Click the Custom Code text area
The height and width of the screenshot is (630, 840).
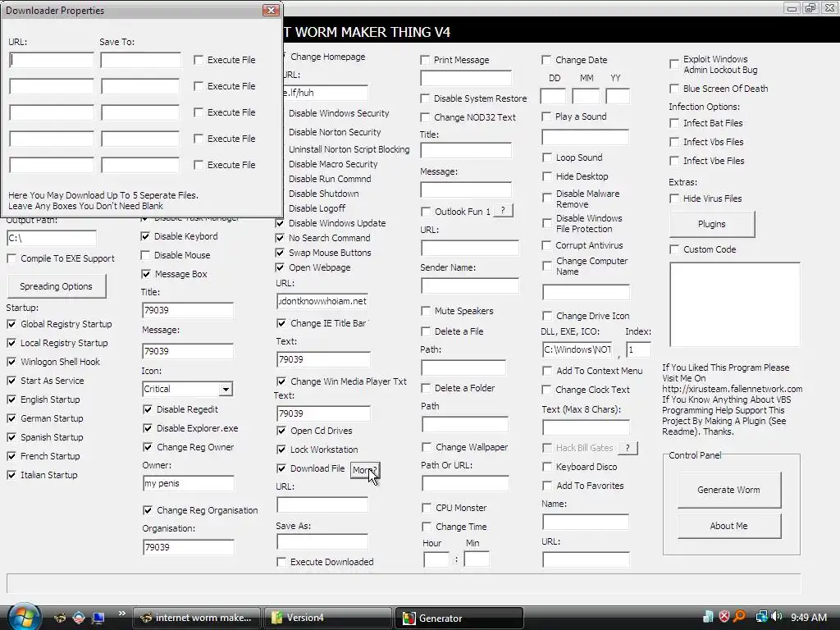tap(734, 304)
